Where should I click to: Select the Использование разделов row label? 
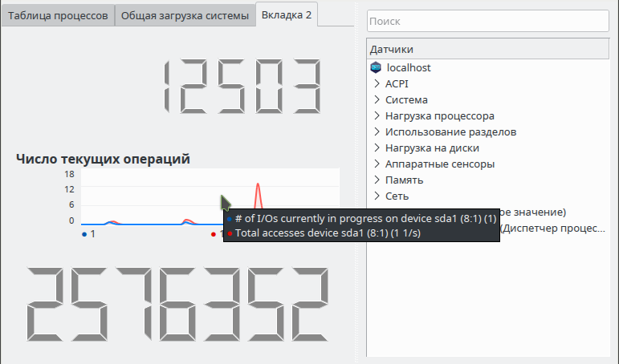pos(450,132)
